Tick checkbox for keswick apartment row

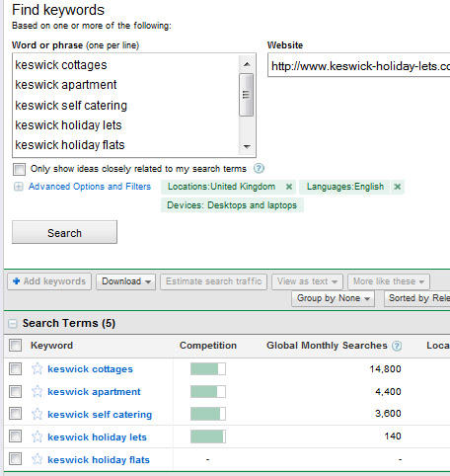click(x=15, y=391)
